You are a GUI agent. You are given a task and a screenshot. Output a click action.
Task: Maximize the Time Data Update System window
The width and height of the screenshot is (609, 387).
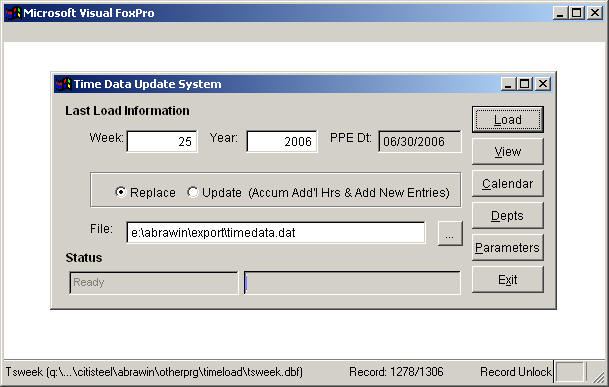pos(524,84)
